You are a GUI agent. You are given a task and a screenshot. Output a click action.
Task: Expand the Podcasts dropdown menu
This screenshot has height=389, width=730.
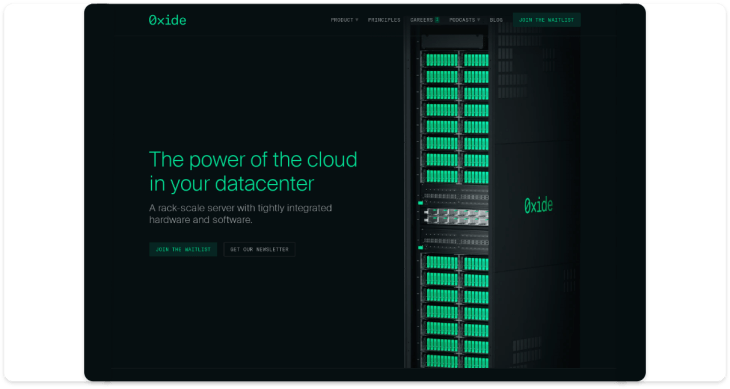pos(465,20)
